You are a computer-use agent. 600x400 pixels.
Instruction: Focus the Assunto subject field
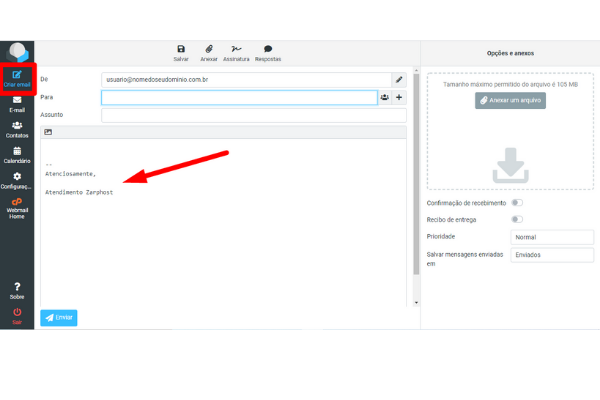[254, 115]
